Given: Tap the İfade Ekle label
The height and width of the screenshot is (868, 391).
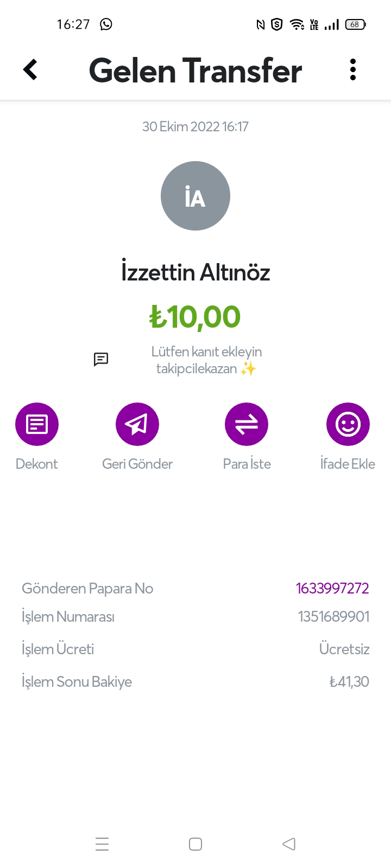Looking at the screenshot, I should point(348,464).
